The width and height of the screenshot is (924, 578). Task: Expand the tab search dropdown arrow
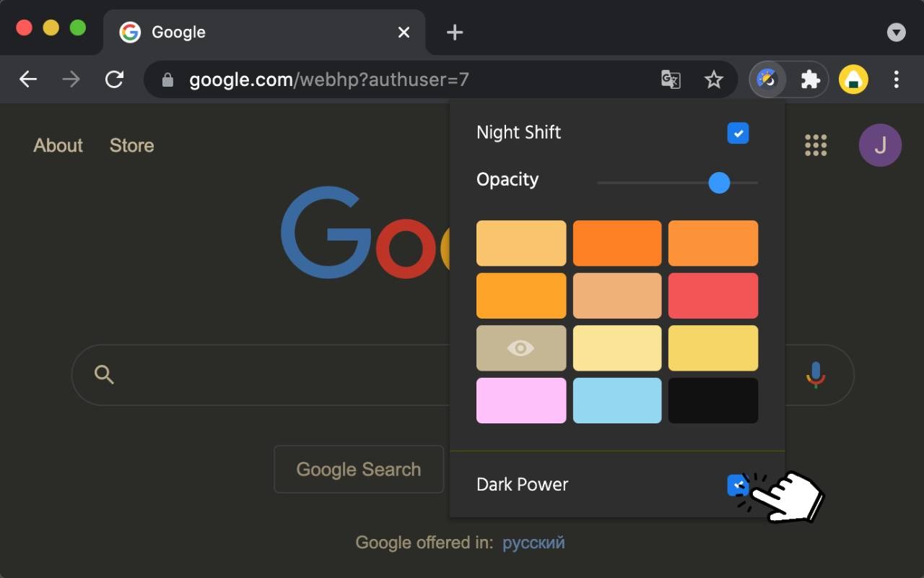[896, 32]
